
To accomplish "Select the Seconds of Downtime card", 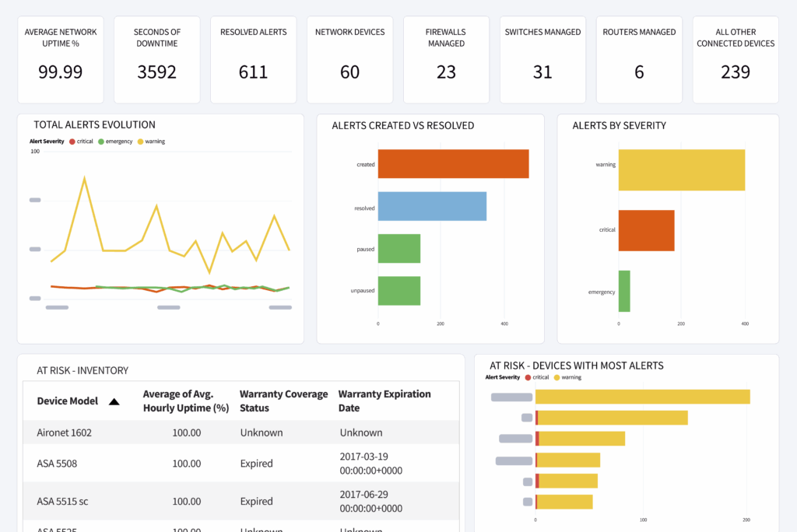I will pos(157,59).
